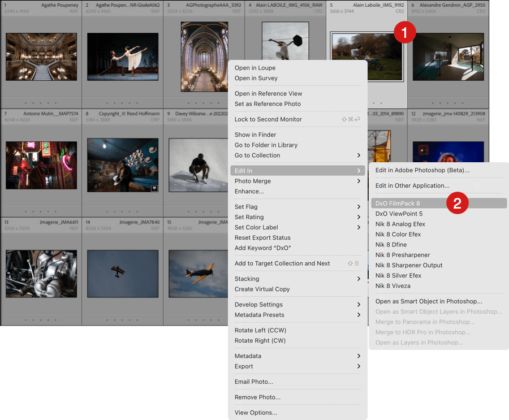The height and width of the screenshot is (420, 509).
Task: Expand the Photo Merge submenu arrow
Action: (359, 181)
